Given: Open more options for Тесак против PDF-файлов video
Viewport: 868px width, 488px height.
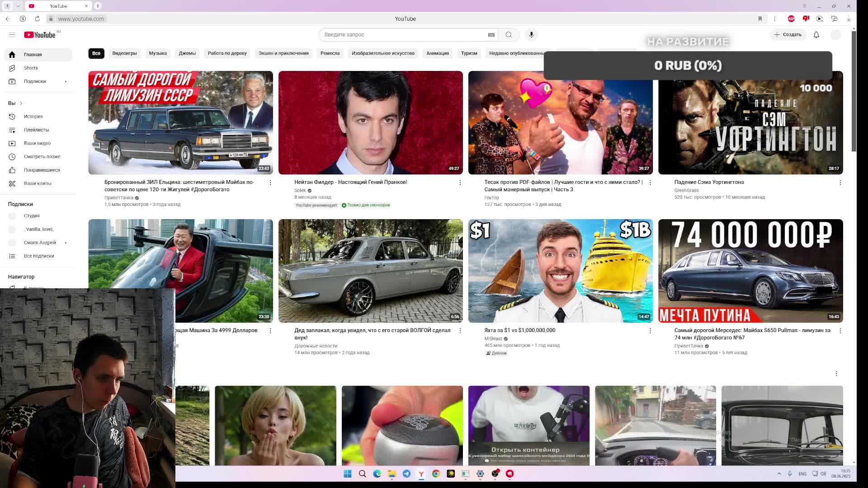Looking at the screenshot, I should pyautogui.click(x=650, y=183).
